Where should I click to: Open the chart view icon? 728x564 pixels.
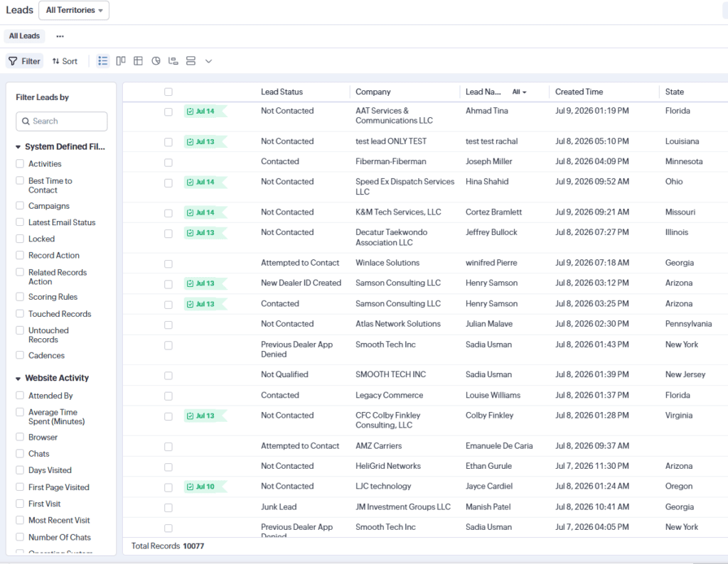(x=156, y=61)
